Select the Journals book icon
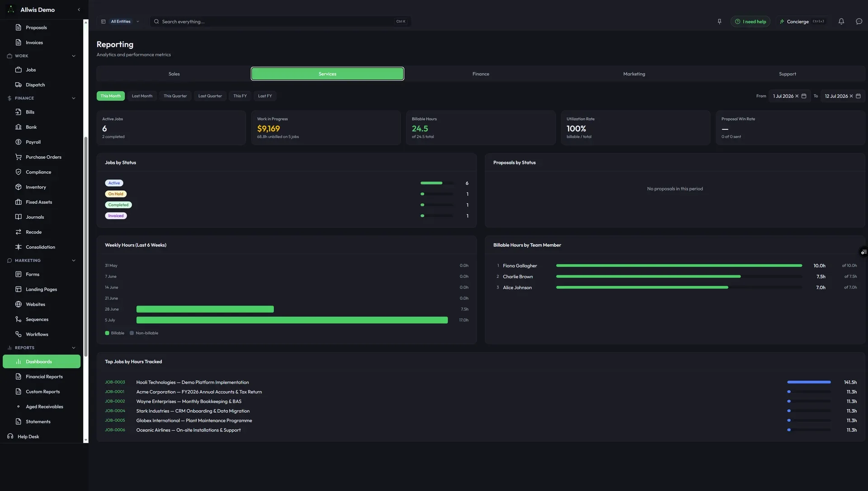 19,217
